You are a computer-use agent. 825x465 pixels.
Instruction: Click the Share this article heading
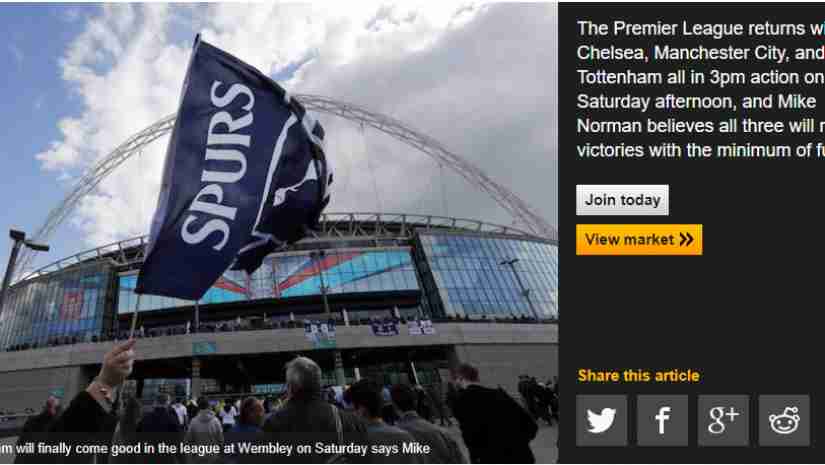[x=638, y=376]
